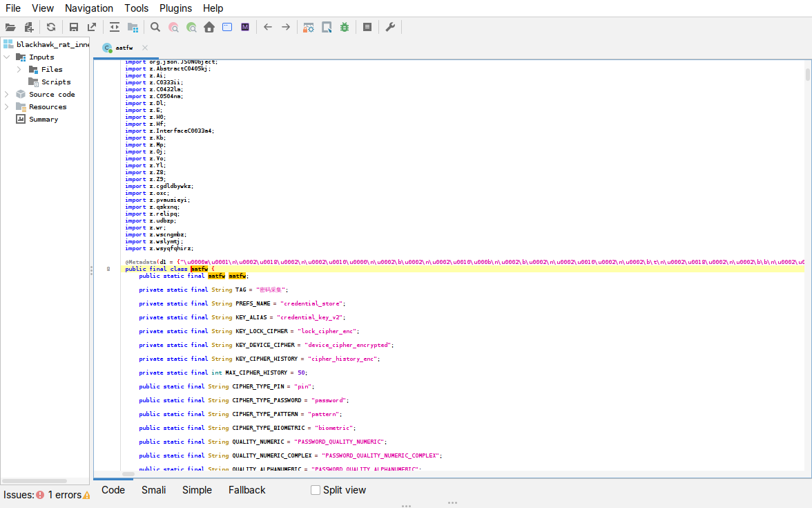812x508 pixels.
Task: Open the Navigation menu
Action: (x=88, y=8)
